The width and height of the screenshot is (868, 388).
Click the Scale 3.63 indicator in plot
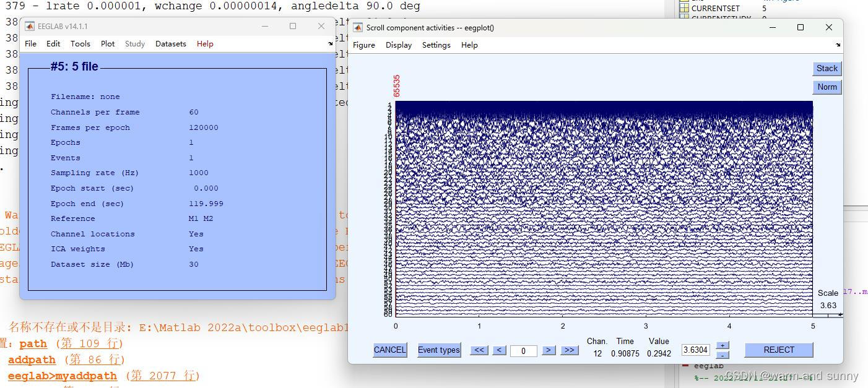click(x=828, y=300)
